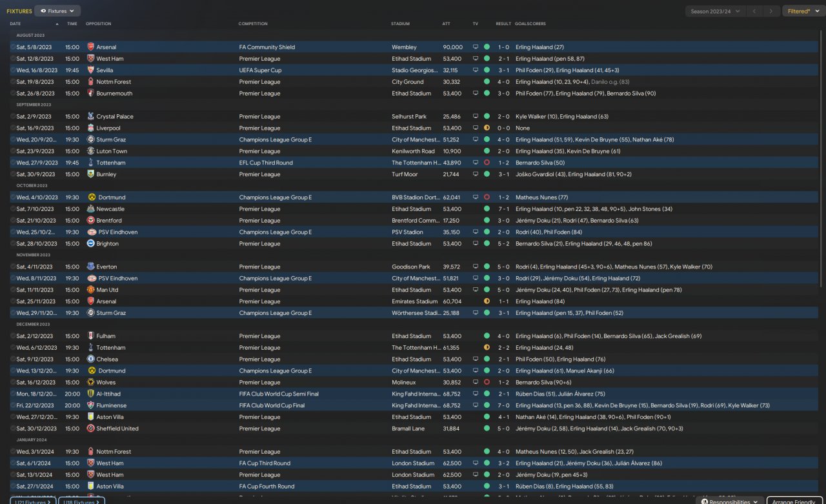Tick the check circle beside Sat, 26/8/2023

[x=13, y=94]
